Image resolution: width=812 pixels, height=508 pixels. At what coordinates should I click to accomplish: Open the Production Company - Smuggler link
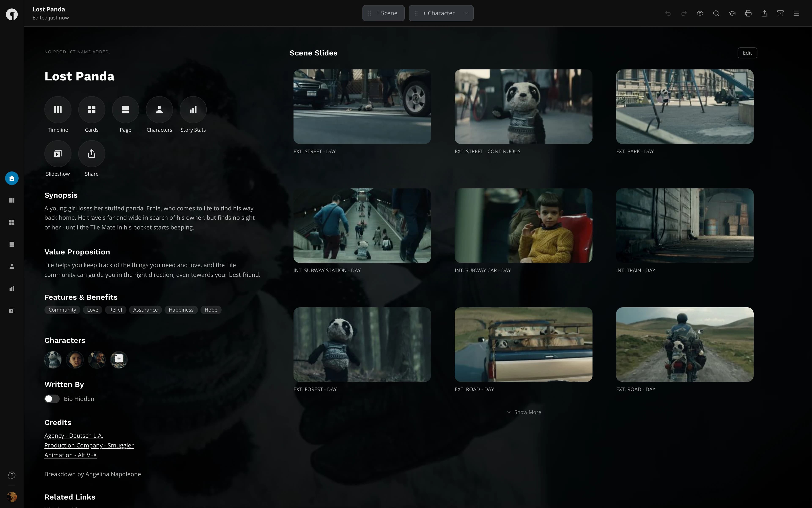tap(89, 446)
